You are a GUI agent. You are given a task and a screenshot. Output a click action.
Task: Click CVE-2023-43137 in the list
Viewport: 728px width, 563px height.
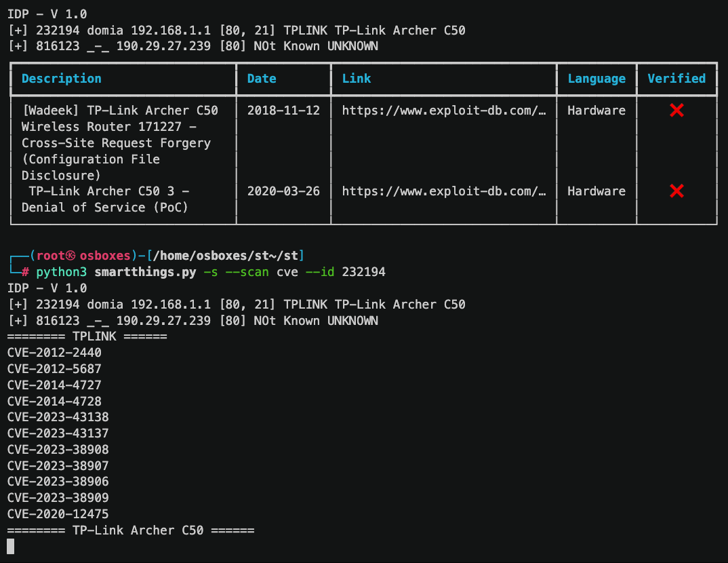[58, 433]
